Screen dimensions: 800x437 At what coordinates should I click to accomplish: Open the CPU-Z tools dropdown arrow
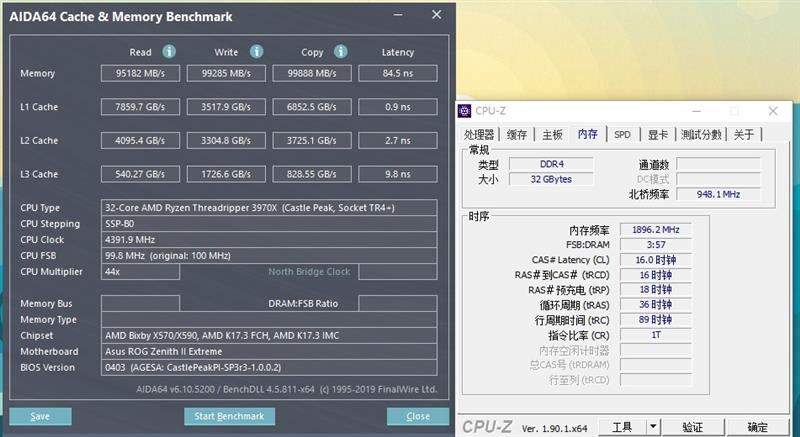point(653,427)
